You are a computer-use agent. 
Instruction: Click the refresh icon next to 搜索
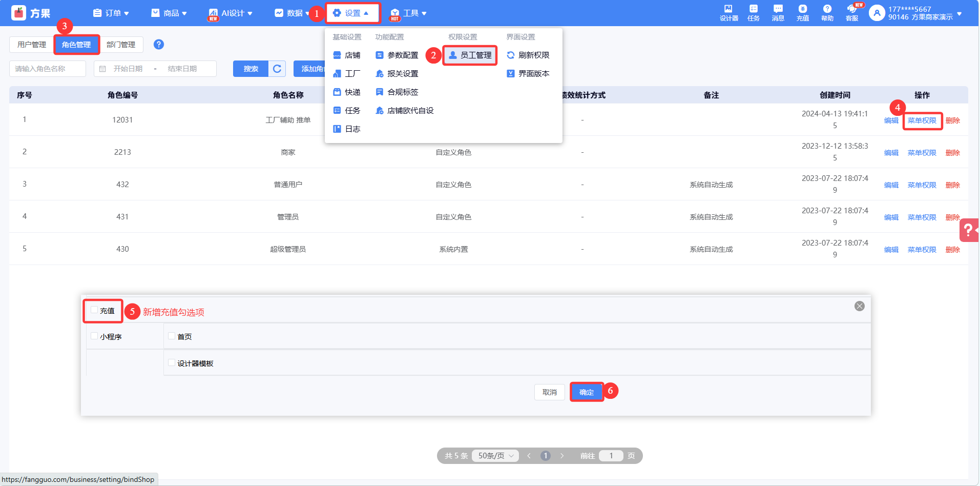click(277, 69)
